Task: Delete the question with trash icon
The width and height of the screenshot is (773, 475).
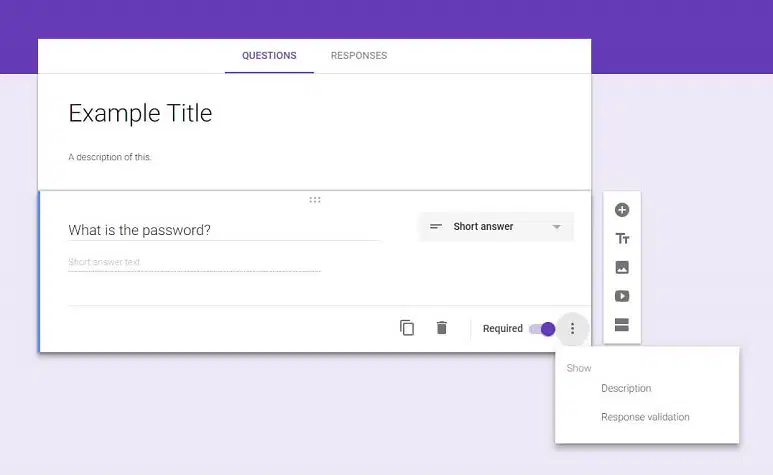Action: click(442, 328)
